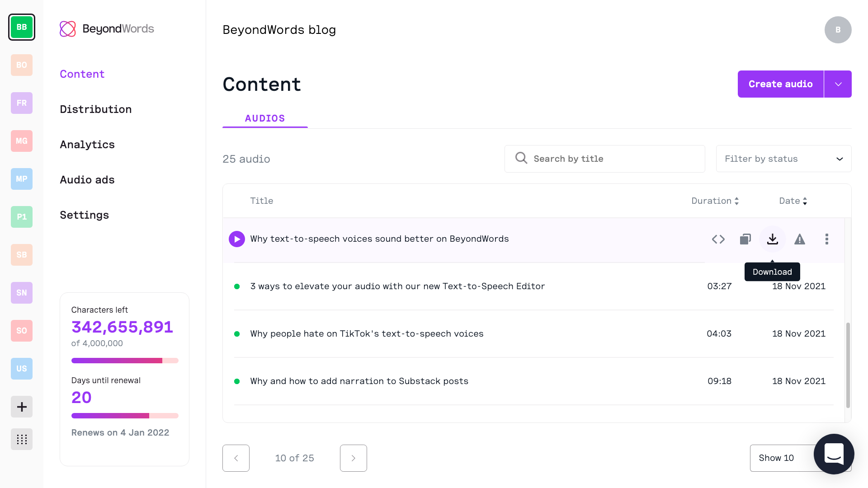Go to Analytics in sidebar
Image resolution: width=868 pixels, height=488 pixels.
(87, 145)
